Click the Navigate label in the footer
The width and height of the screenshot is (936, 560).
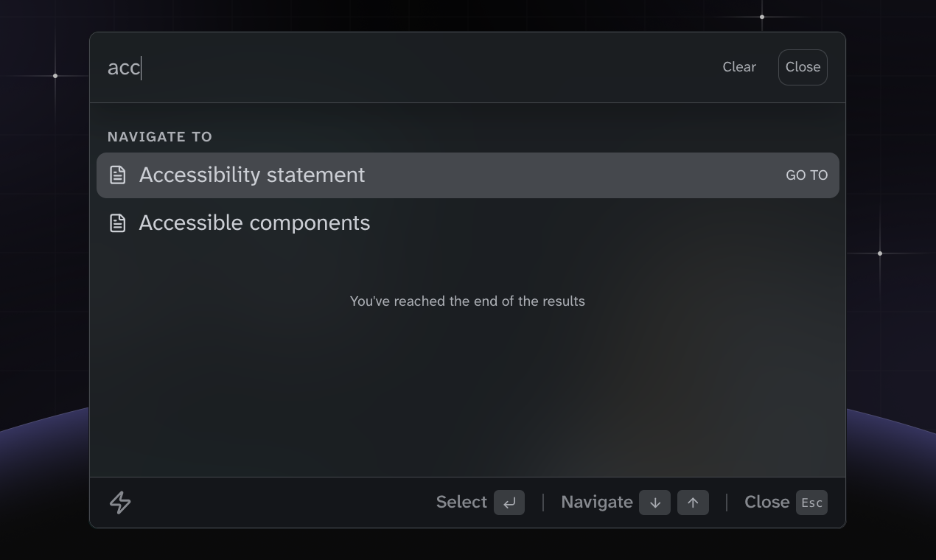coord(597,502)
